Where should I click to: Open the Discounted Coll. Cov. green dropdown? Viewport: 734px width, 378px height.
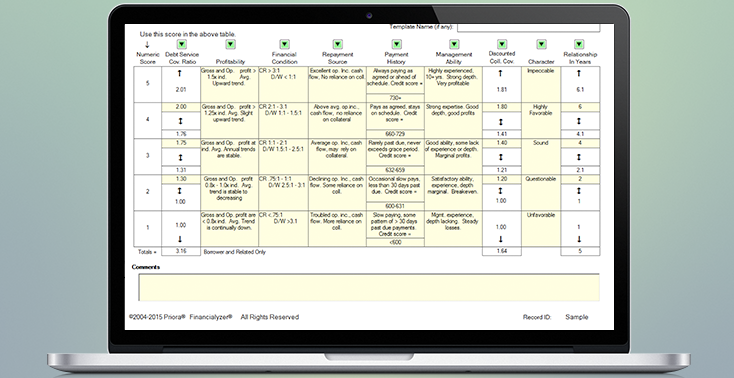tap(502, 44)
